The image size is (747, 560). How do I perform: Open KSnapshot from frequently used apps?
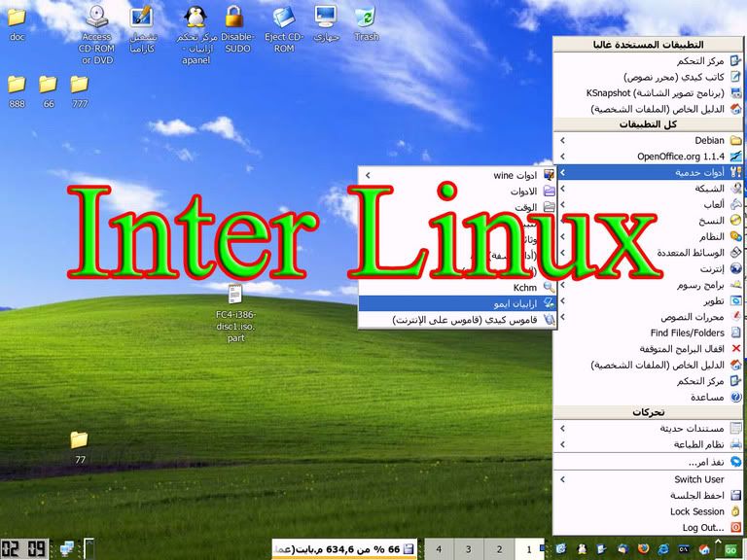pos(648,93)
